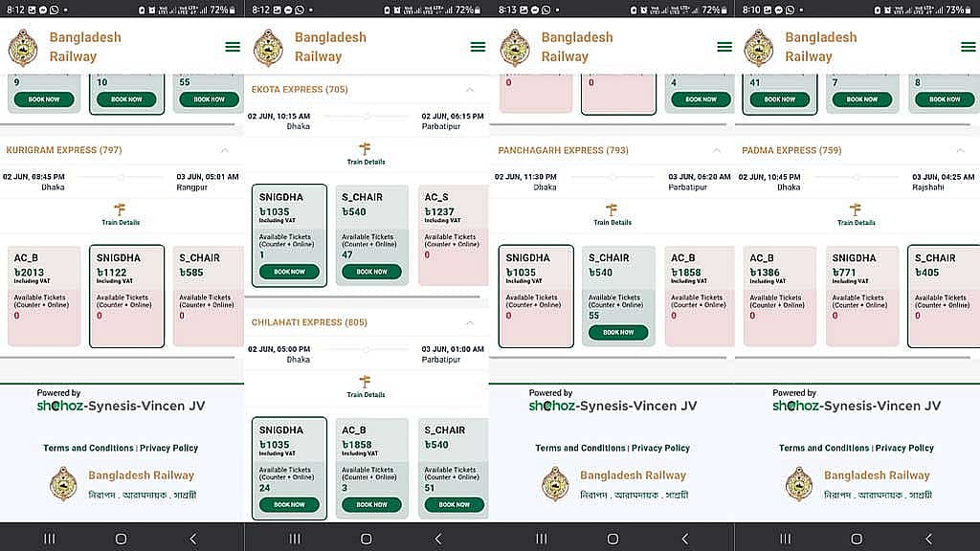
Task: Open Train Details icon for Kurigram Express
Action: click(121, 213)
